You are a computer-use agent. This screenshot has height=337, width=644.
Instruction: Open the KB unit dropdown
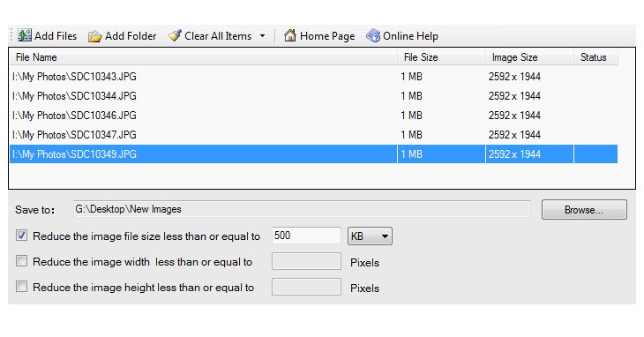coord(370,236)
